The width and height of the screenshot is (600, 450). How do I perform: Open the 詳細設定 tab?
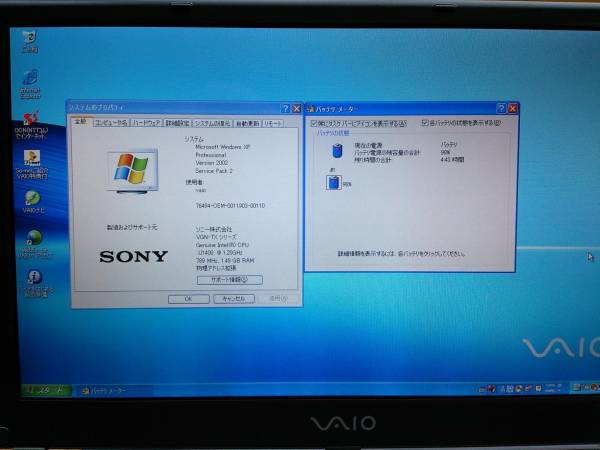tap(177, 123)
